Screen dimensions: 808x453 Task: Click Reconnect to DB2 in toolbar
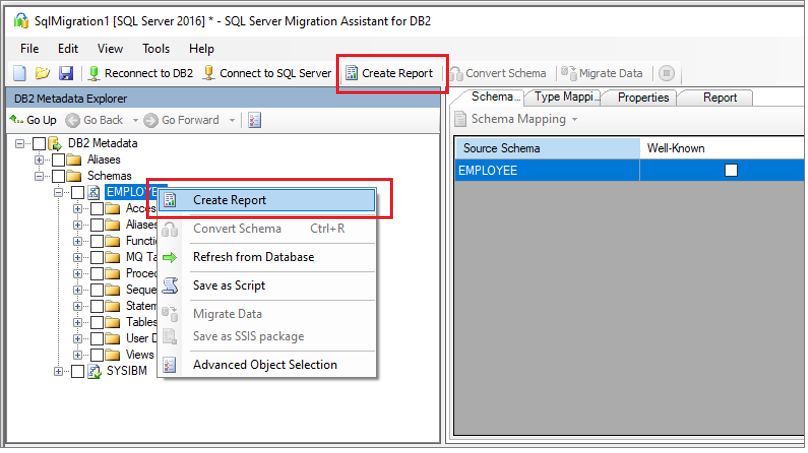[138, 73]
